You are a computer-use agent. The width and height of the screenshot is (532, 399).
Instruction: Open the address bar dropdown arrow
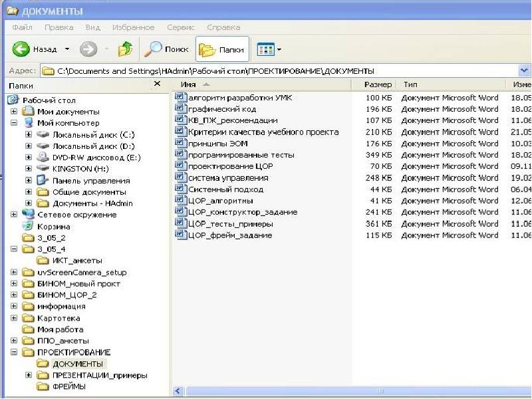click(524, 70)
